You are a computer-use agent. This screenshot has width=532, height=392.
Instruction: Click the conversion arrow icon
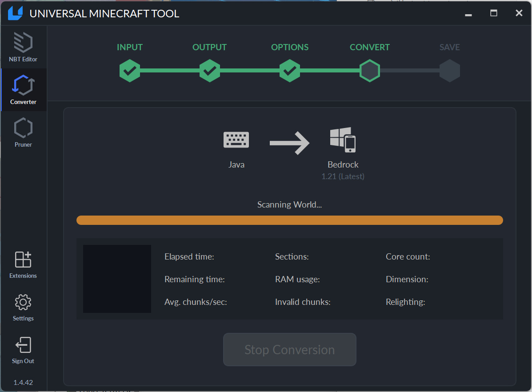point(289,143)
